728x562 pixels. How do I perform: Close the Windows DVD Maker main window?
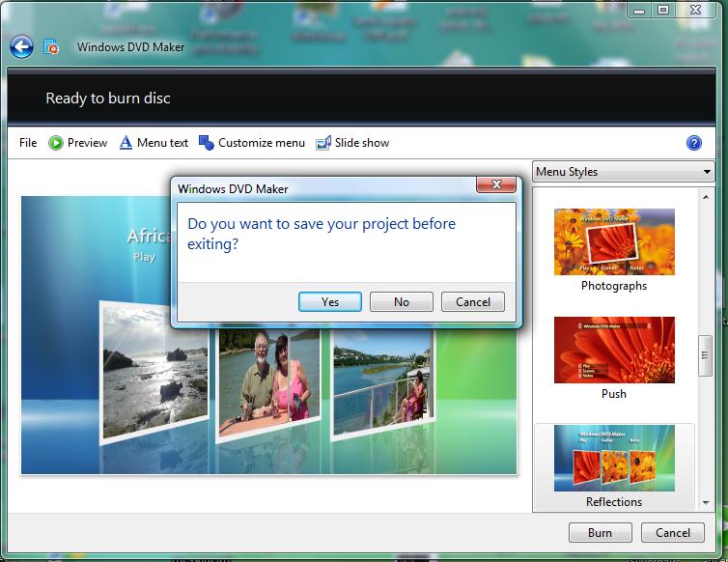(695, 10)
